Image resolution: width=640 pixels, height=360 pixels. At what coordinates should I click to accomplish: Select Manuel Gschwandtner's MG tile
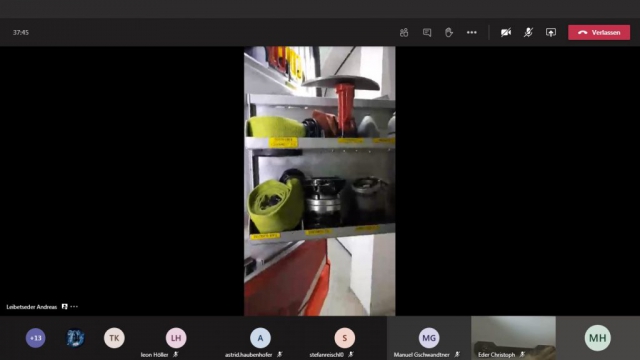click(x=429, y=338)
